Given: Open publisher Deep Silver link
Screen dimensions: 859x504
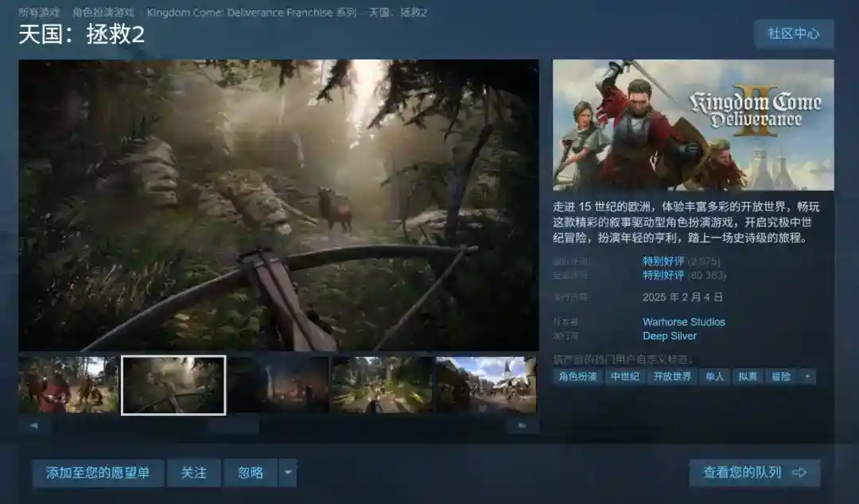Looking at the screenshot, I should tap(670, 335).
